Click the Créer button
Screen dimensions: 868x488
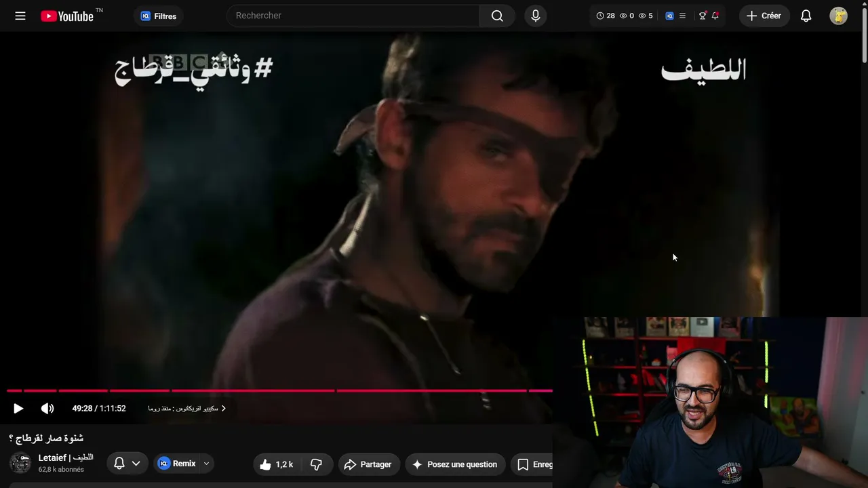click(x=764, y=16)
